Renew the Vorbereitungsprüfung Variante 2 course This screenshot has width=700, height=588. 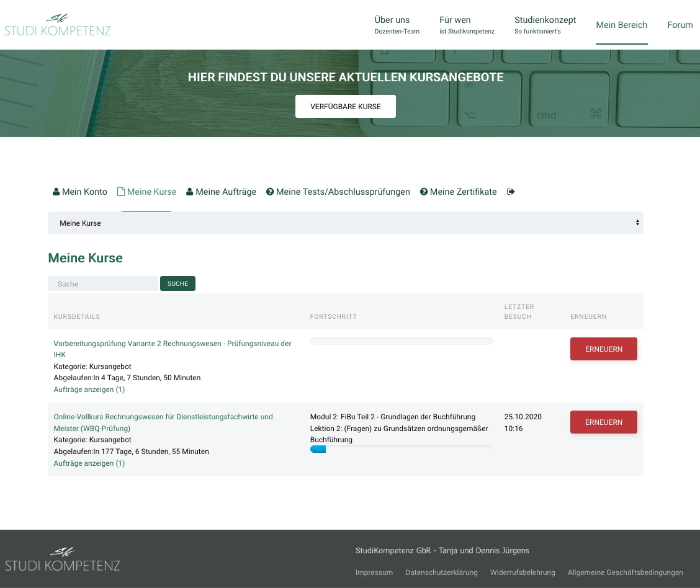pos(603,349)
